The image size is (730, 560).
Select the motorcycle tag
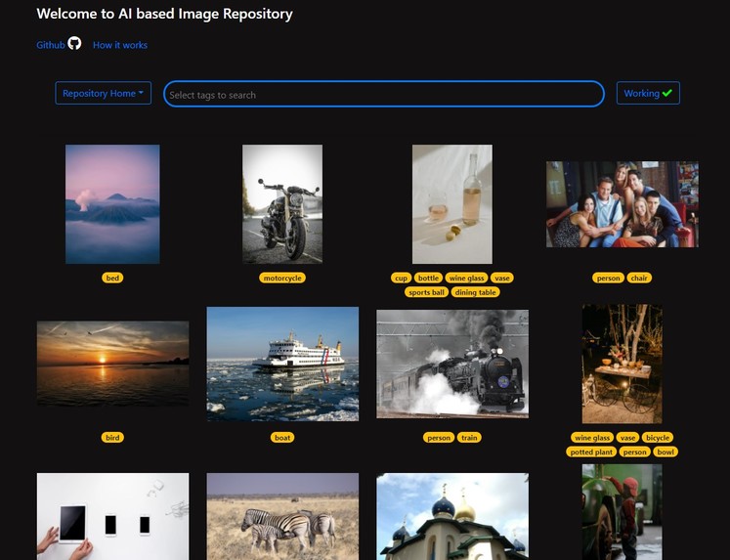point(282,278)
